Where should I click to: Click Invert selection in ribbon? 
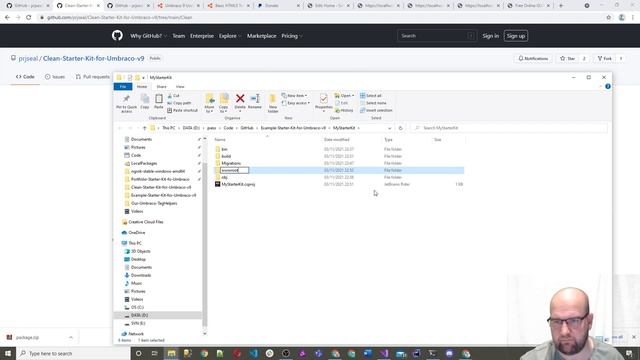tap(376, 110)
